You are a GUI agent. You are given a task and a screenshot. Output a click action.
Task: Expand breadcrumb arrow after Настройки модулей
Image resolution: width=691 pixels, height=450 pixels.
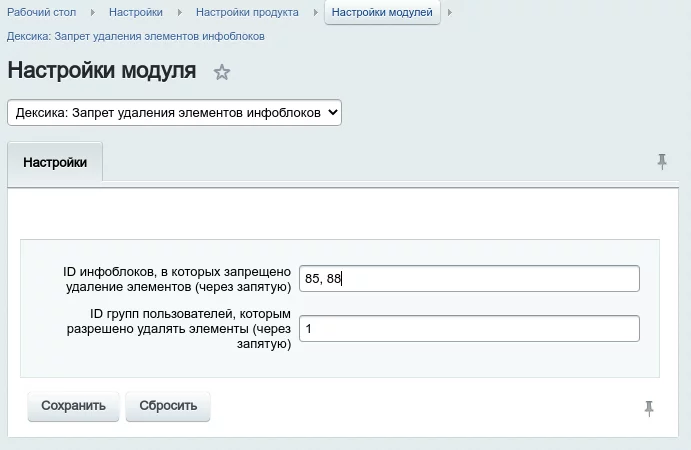point(449,12)
